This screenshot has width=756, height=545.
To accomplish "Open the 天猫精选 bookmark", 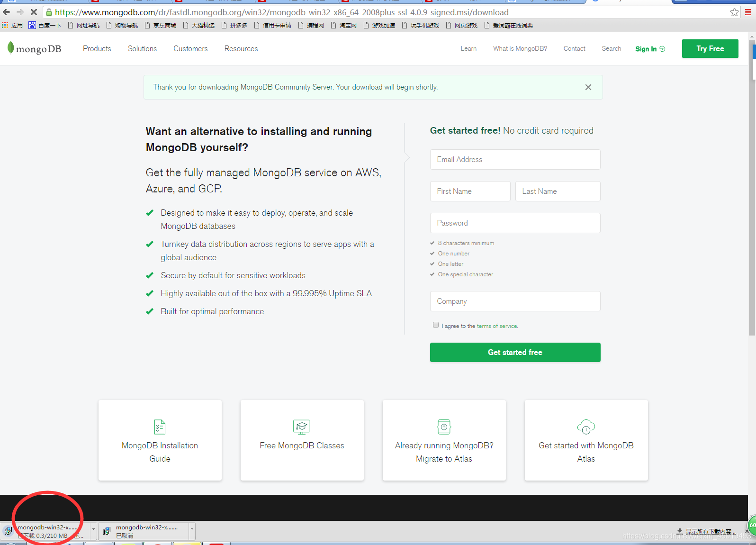I will click(199, 25).
